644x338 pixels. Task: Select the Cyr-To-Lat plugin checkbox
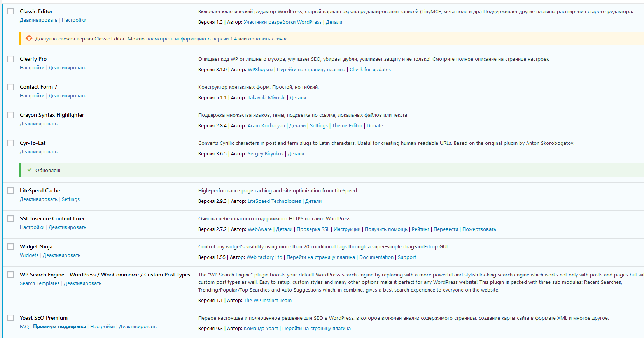tap(10, 143)
